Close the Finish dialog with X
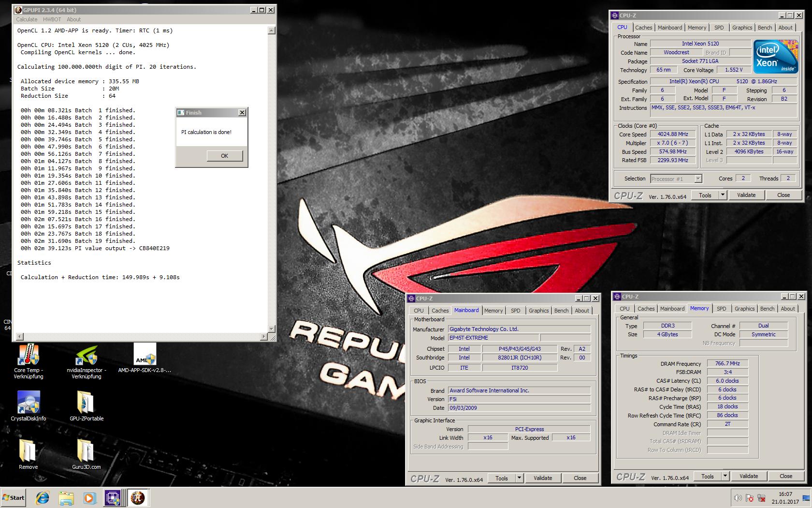812x508 pixels. click(242, 113)
